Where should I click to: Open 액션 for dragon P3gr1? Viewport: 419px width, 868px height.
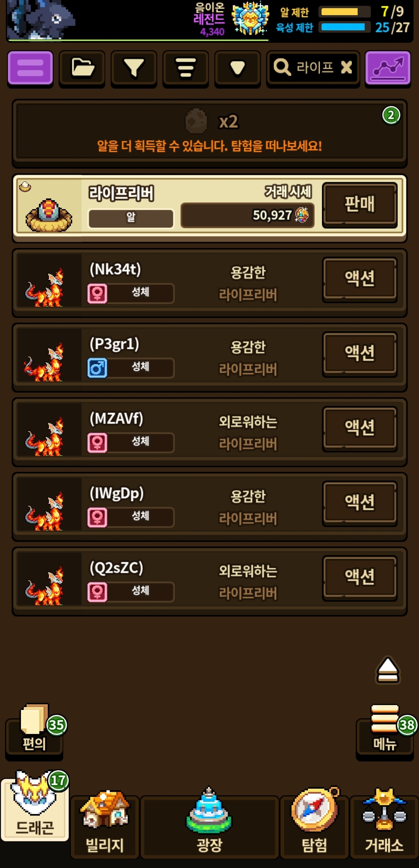[360, 354]
